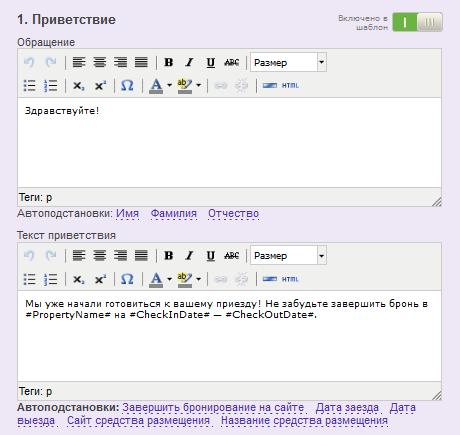This screenshot has width=460, height=435.
Task: Redo in the Текст приветствия editor
Action: 51,256
